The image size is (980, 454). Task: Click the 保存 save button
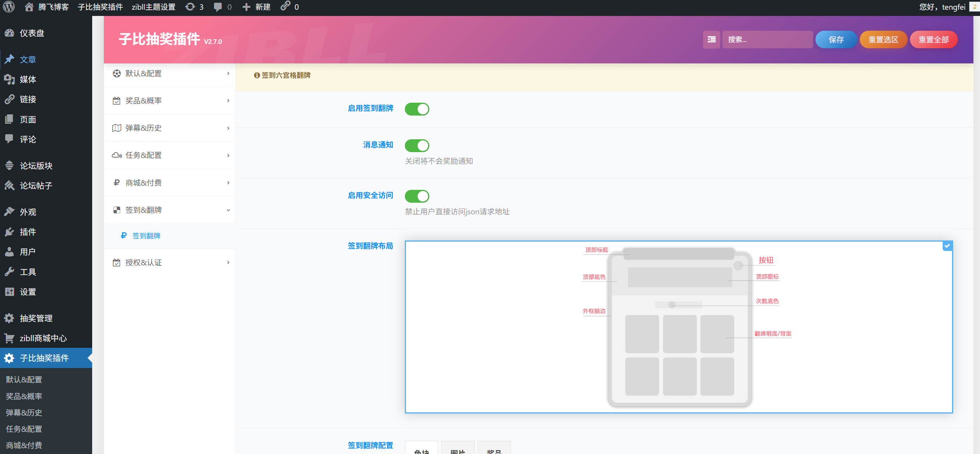[x=836, y=39]
